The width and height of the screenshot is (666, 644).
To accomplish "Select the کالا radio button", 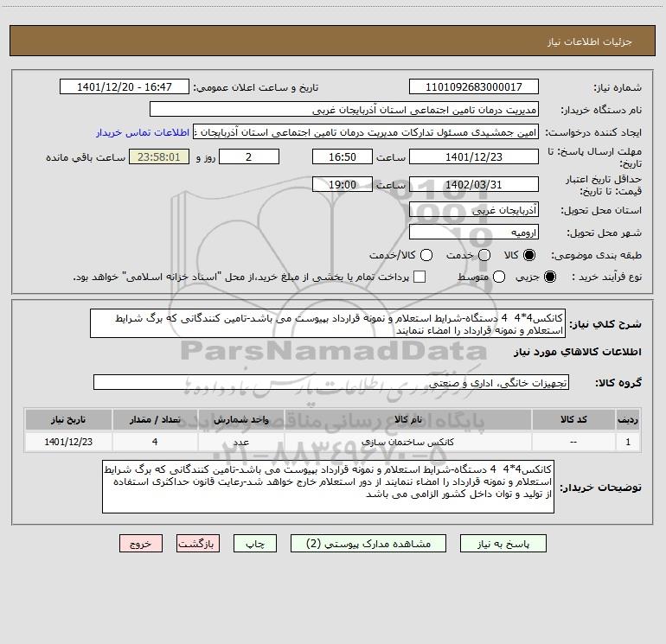I will coord(529,255).
